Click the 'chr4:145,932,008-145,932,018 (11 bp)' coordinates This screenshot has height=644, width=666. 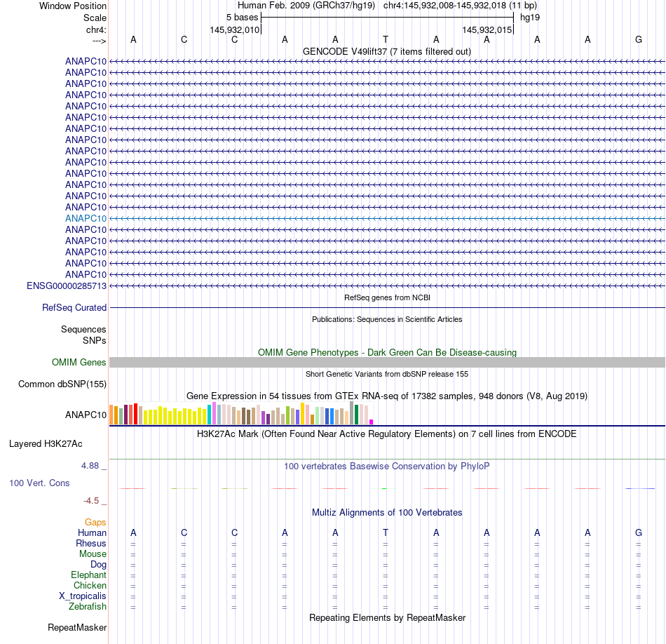pyautogui.click(x=460, y=6)
